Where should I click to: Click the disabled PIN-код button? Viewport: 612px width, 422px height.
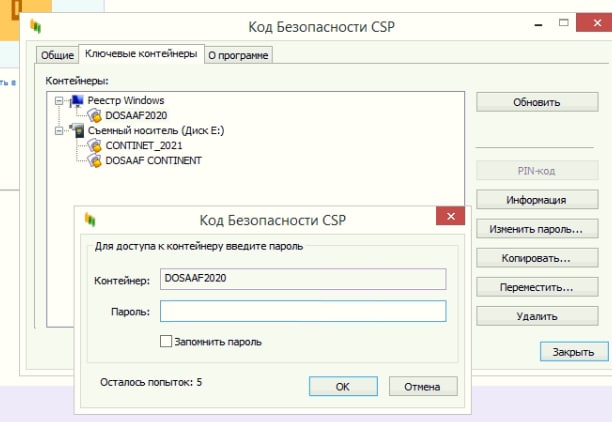pos(537,171)
